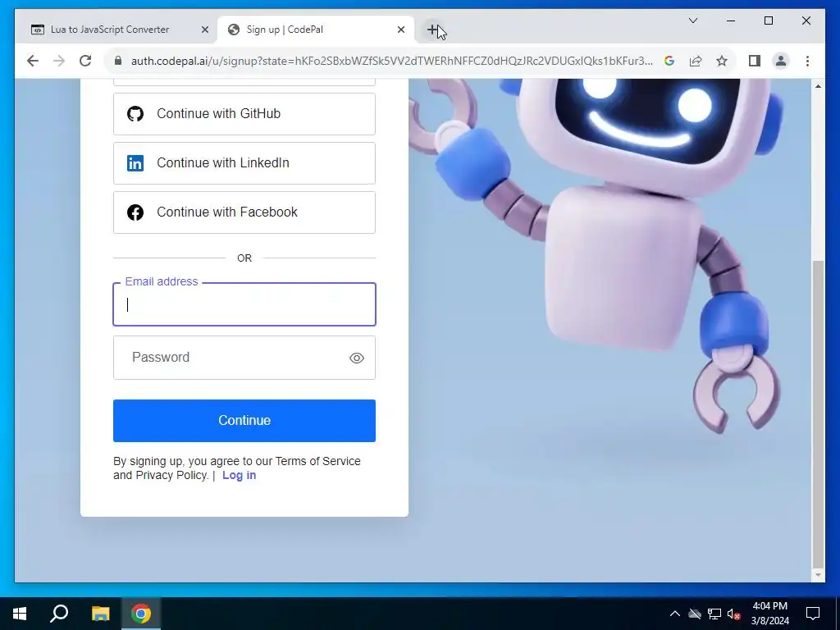Screen dimensions: 840x630
Task: Open the notification center icon
Action: tap(813, 614)
